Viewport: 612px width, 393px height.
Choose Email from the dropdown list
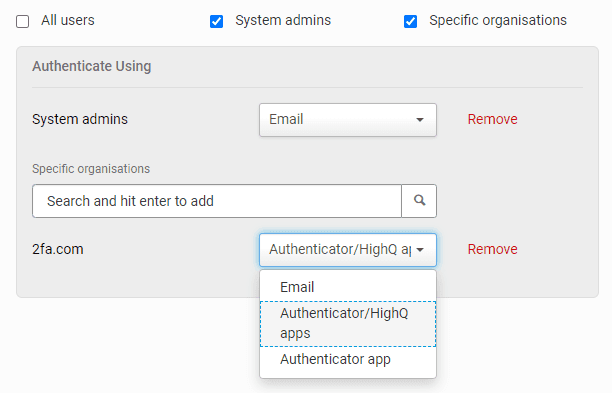tap(348, 287)
